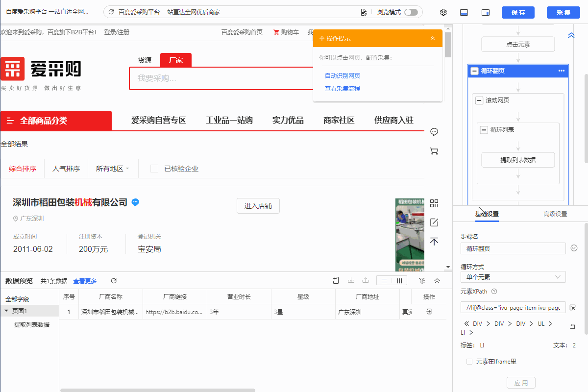
Task: Click the row 1 action icon in 操作 column
Action: (429, 312)
